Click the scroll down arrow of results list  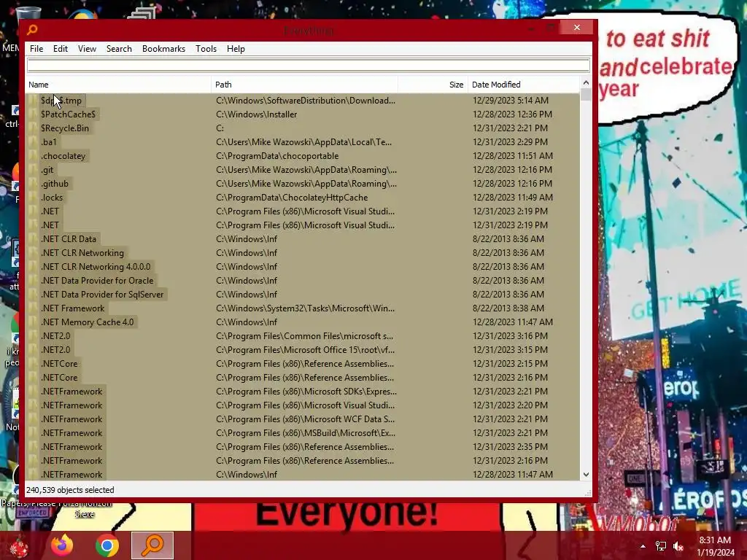coord(586,474)
